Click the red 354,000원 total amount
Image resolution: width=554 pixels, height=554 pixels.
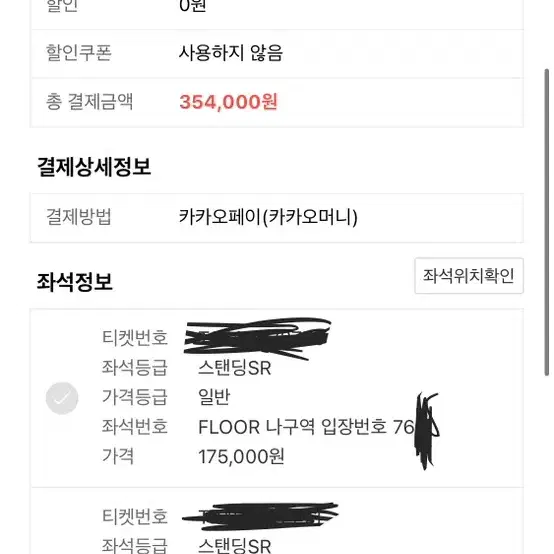click(228, 102)
